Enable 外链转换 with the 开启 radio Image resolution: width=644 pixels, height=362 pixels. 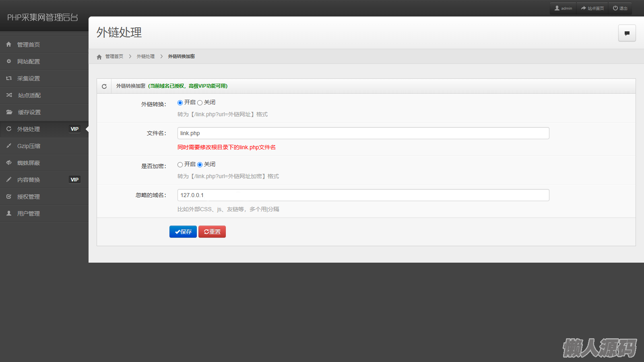(180, 103)
